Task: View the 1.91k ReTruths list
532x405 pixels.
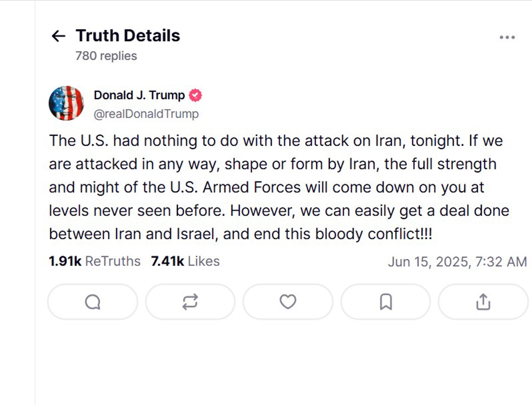Action: pyautogui.click(x=95, y=261)
